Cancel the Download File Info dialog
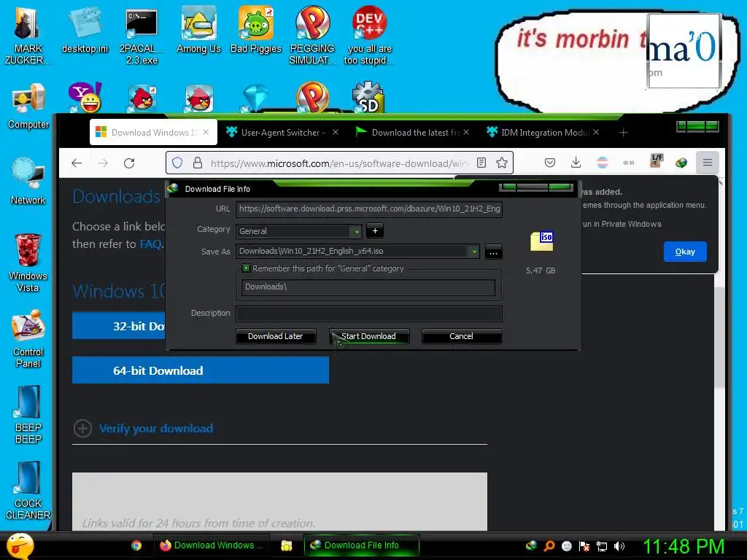The image size is (747, 560). pyautogui.click(x=461, y=336)
